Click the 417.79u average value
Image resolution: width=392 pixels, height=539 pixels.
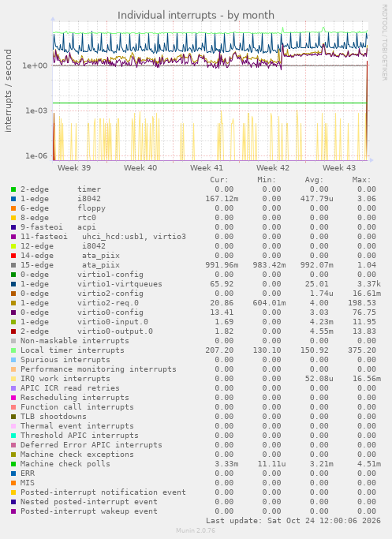[x=317, y=199]
